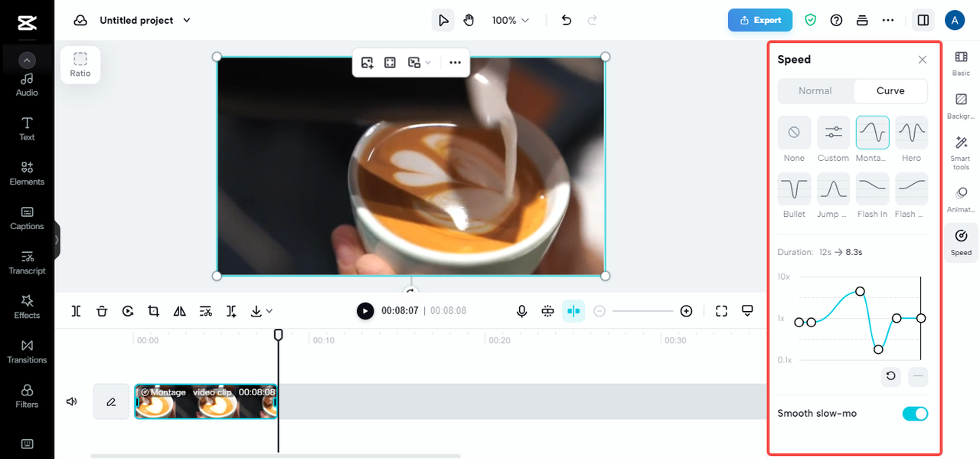Choose the Bullet speed curve preset
The image size is (980, 459).
(794, 189)
